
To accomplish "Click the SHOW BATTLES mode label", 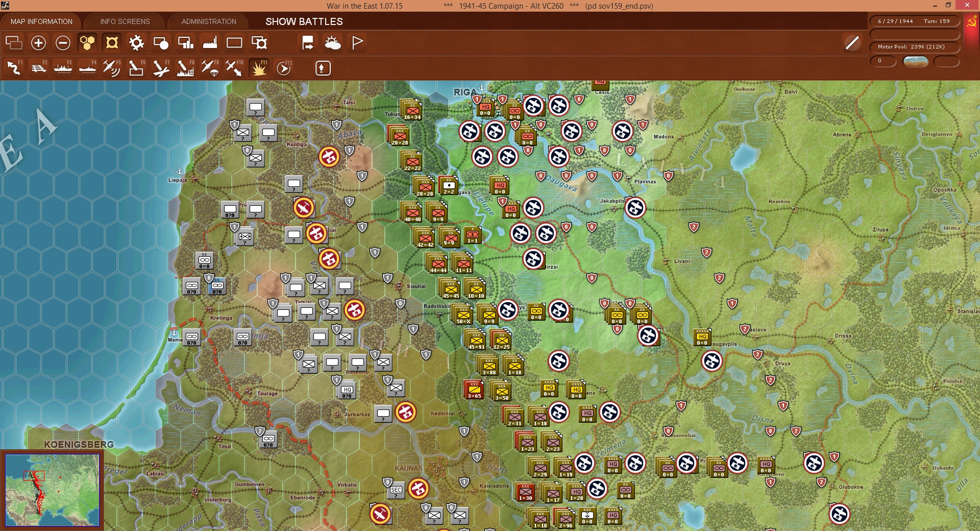I will tap(304, 21).
